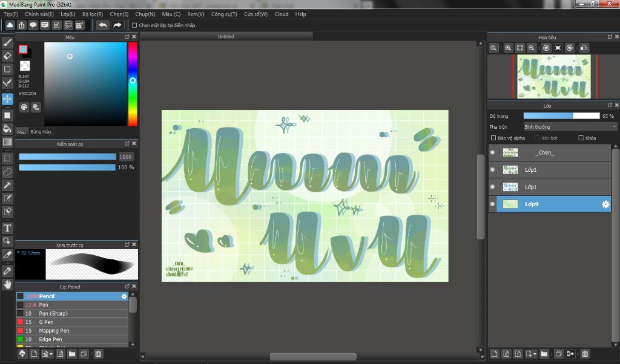Select the Untitled canvas tab
This screenshot has height=364, width=620.
tap(226, 36)
